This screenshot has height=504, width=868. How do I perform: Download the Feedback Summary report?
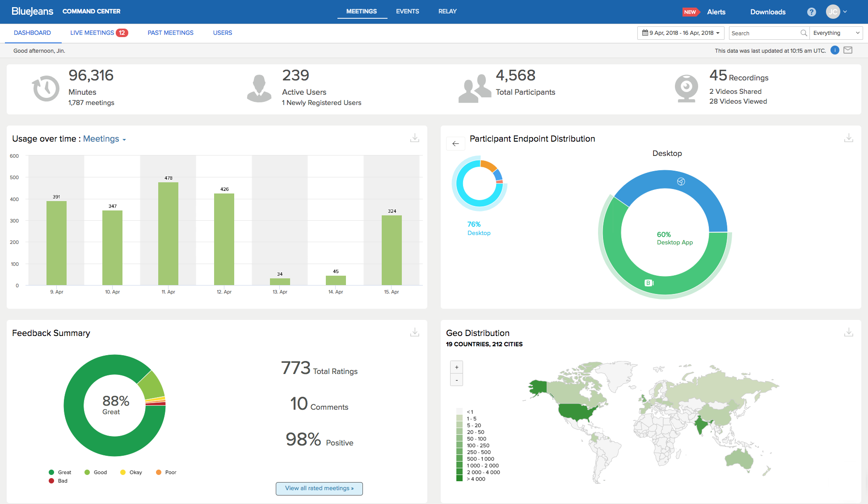point(415,332)
